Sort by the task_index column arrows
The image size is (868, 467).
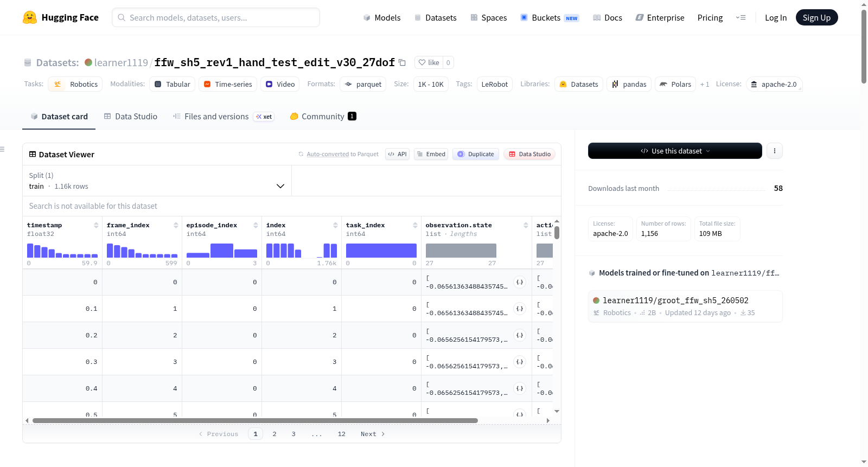[415, 225]
